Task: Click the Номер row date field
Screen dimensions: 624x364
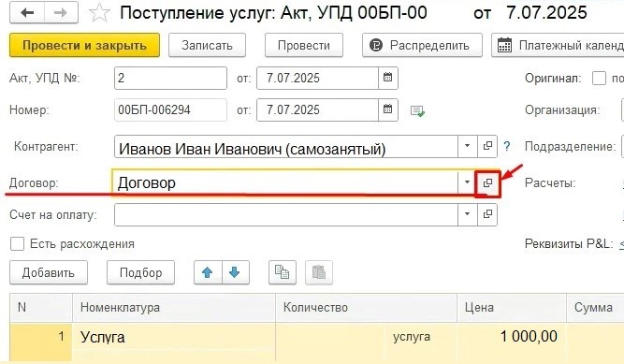Action: pyautogui.click(x=317, y=109)
